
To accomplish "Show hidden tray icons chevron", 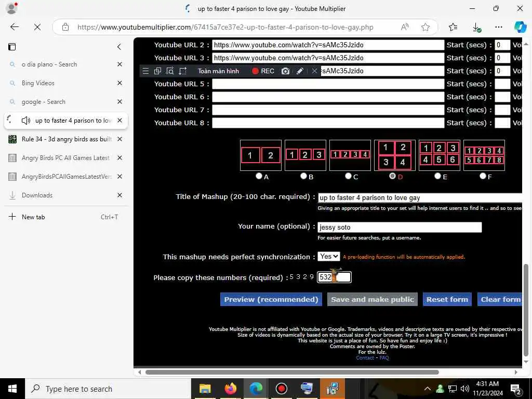I will [428, 389].
